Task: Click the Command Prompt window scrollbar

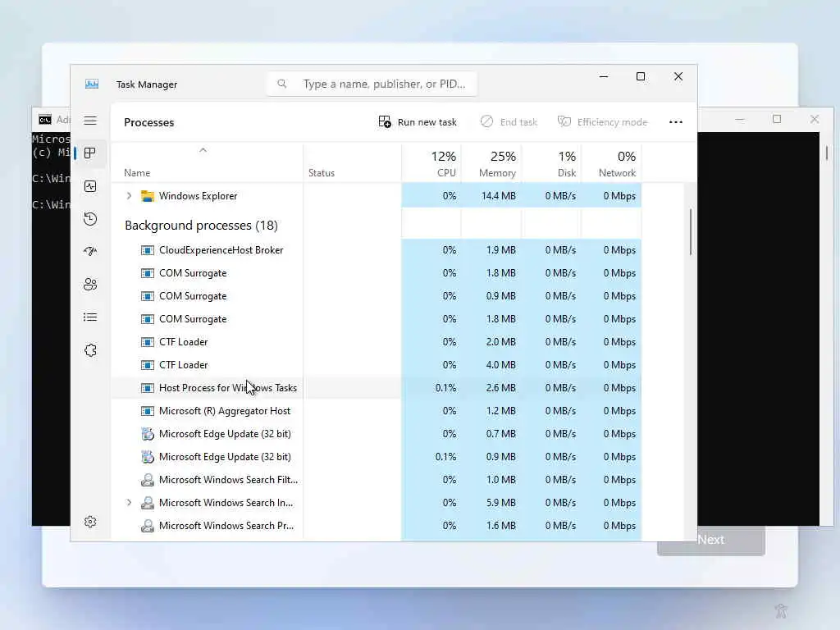Action: (827, 153)
